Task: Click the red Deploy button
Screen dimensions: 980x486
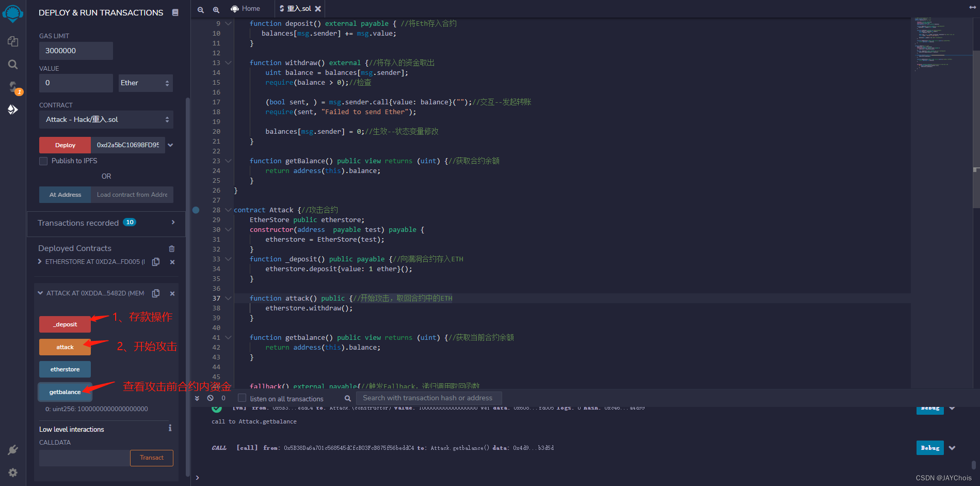Action: (x=65, y=145)
